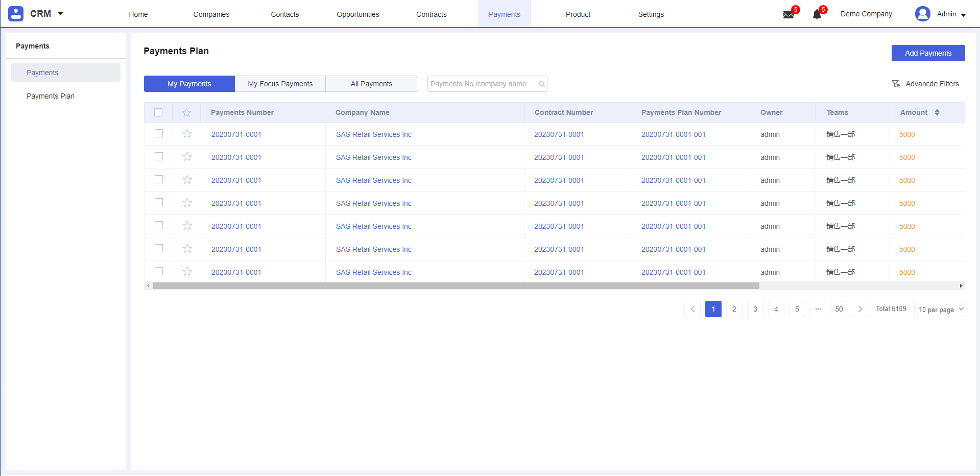Viewport: 980px width, 476px height.
Task: Click the Admin user avatar icon
Action: [923, 14]
